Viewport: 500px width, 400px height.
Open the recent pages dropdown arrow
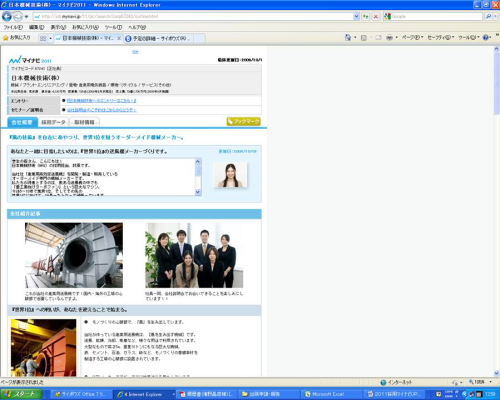pos(26,16)
